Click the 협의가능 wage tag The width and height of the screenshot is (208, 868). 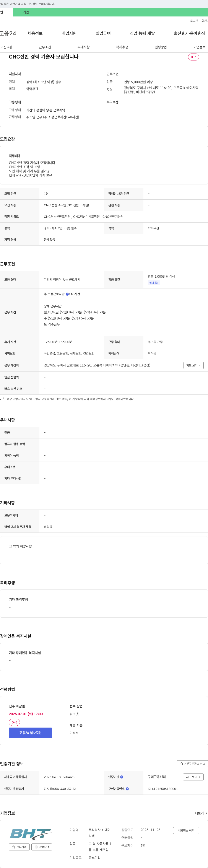pos(154,283)
